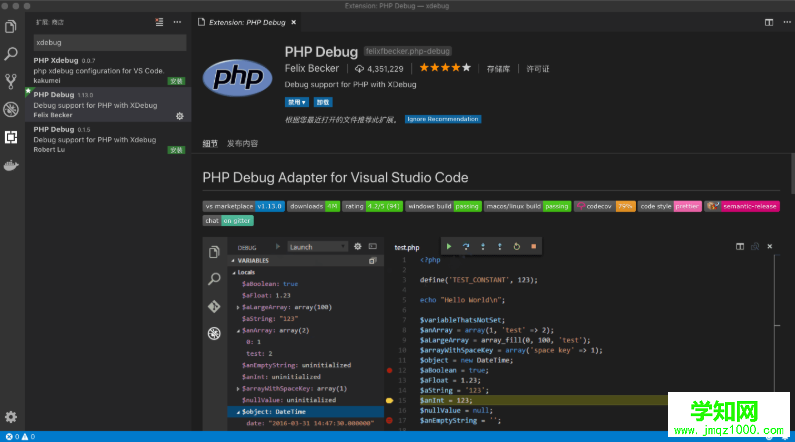Select PHP Xdebug 0.0.7 extension by kakumei
Image resolution: width=795 pixels, height=442 pixels.
(x=108, y=70)
